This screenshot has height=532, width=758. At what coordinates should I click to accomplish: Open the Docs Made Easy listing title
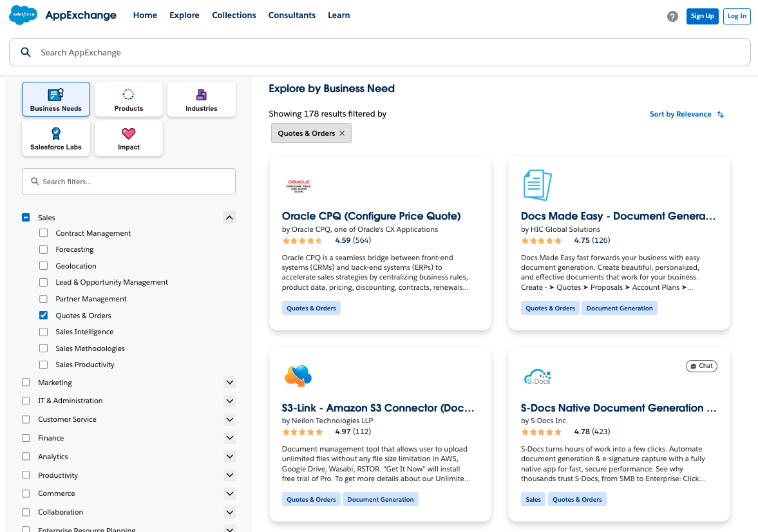click(x=618, y=216)
